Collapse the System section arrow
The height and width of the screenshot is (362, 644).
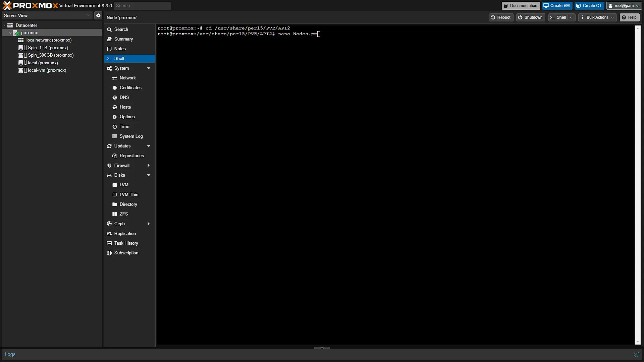(x=149, y=68)
